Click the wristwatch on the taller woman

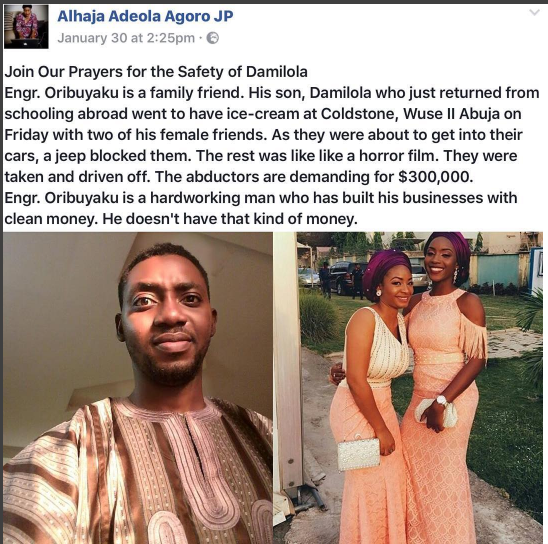pos(442,400)
